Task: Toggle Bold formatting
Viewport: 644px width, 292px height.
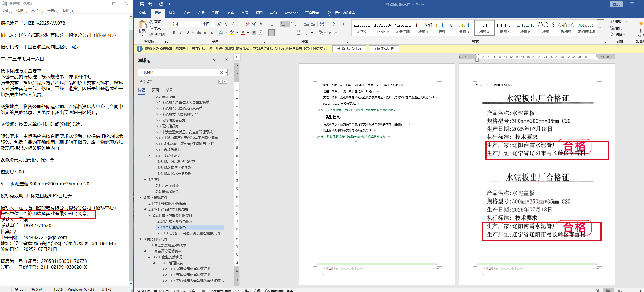Action: pos(174,33)
